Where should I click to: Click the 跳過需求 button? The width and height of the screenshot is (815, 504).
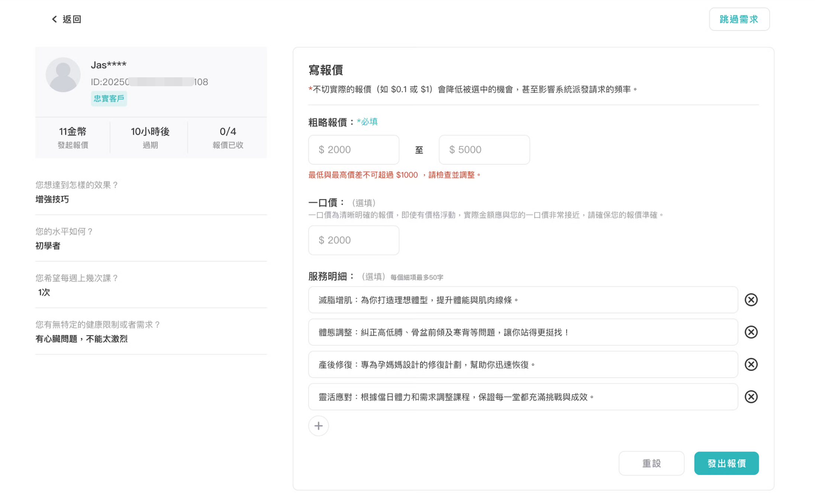click(x=739, y=19)
